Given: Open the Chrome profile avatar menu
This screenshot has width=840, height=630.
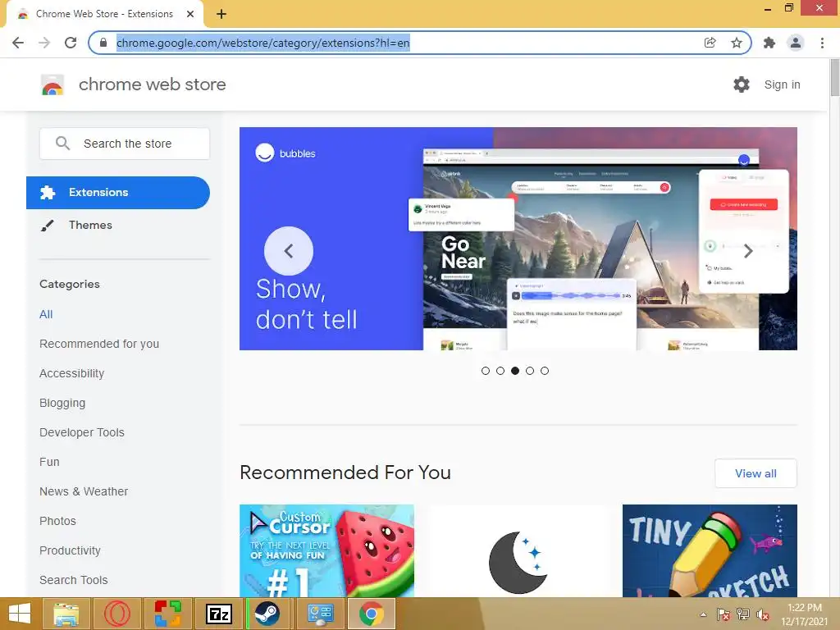Looking at the screenshot, I should click(x=796, y=43).
